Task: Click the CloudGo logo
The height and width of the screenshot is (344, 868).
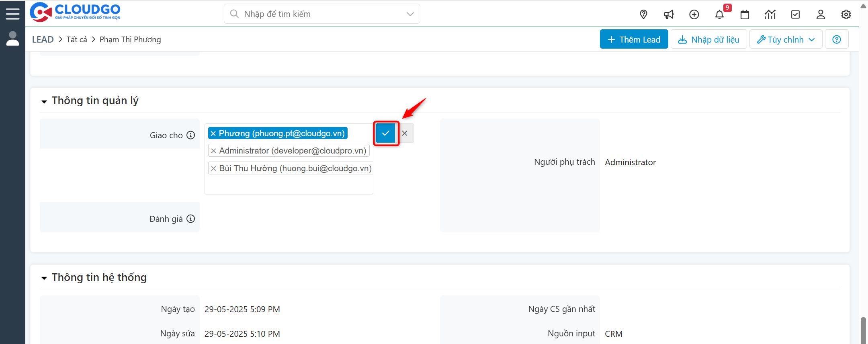Action: 75,12
